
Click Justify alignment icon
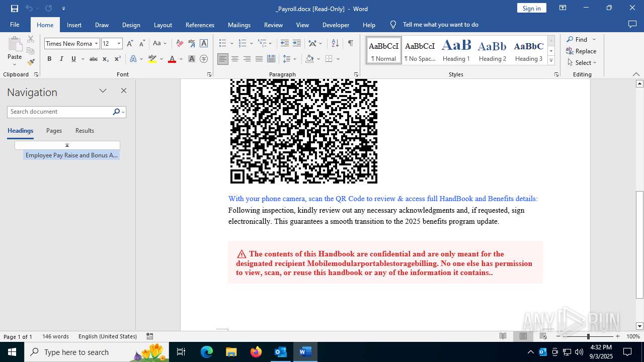pyautogui.click(x=259, y=59)
